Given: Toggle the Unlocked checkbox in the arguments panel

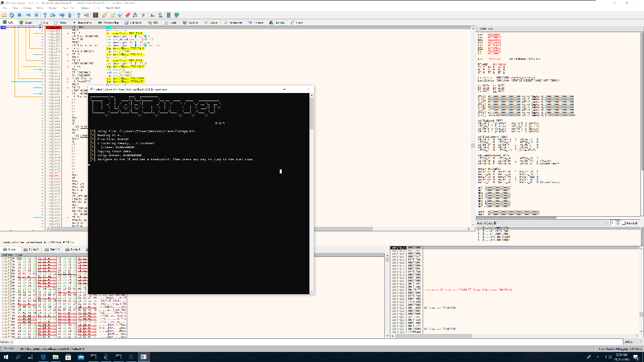Looking at the screenshot, I should [623, 223].
